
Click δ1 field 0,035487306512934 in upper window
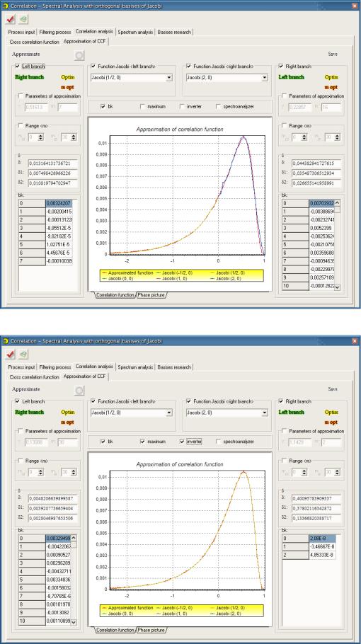click(316, 173)
